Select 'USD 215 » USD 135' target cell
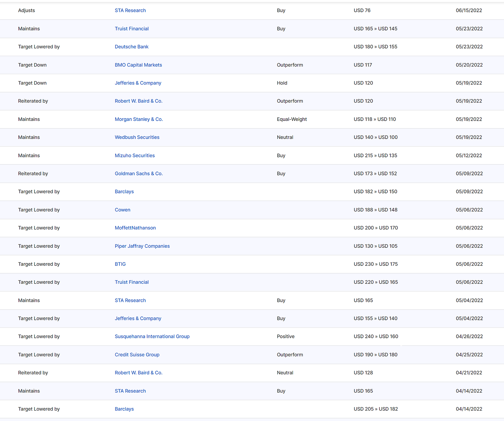The width and height of the screenshot is (504, 421). click(376, 156)
